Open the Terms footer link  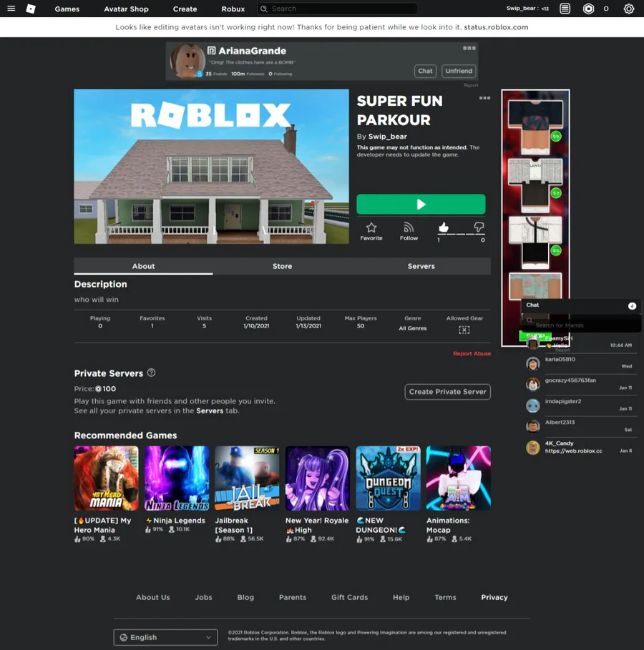point(445,597)
